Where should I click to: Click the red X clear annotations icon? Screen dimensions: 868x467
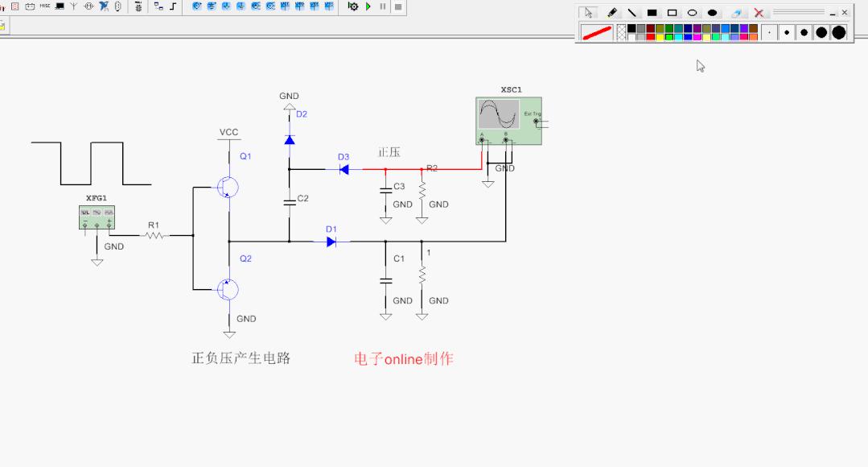(x=759, y=13)
